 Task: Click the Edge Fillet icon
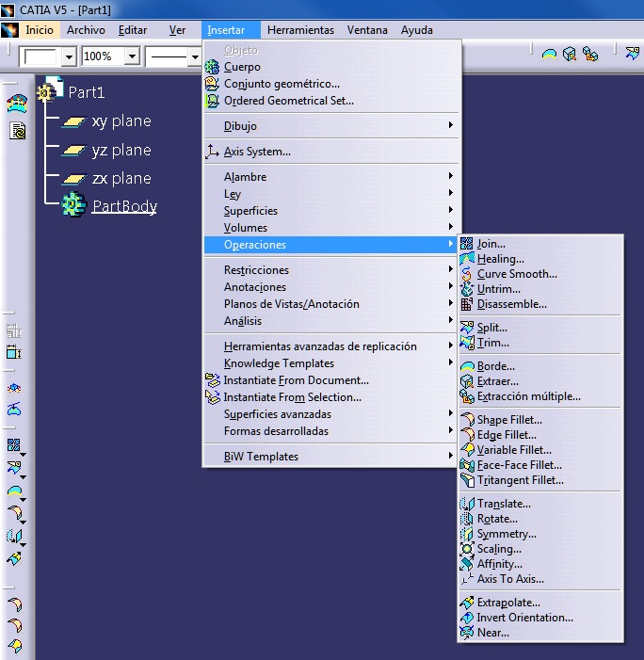[466, 435]
